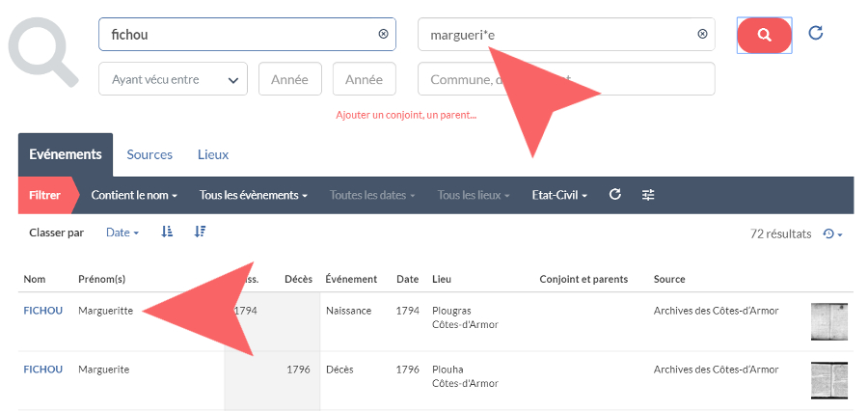The width and height of the screenshot is (868, 411).
Task: Reset the search form with refresh icon
Action: [815, 33]
